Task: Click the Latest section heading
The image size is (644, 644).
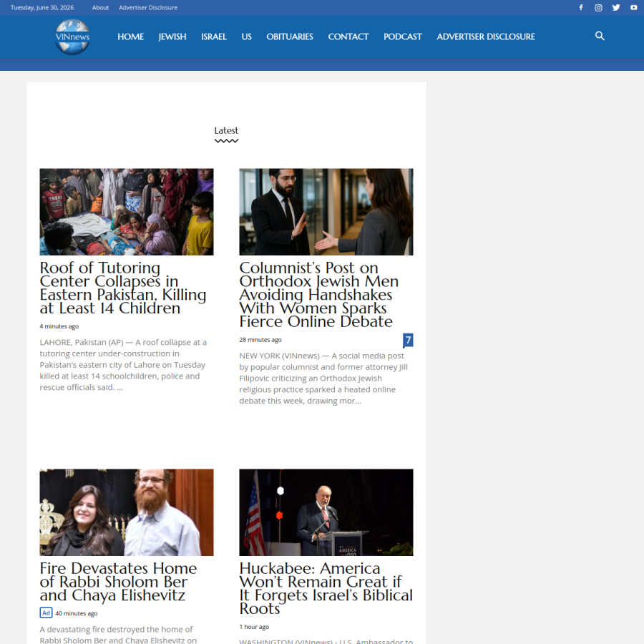Action: point(226,131)
